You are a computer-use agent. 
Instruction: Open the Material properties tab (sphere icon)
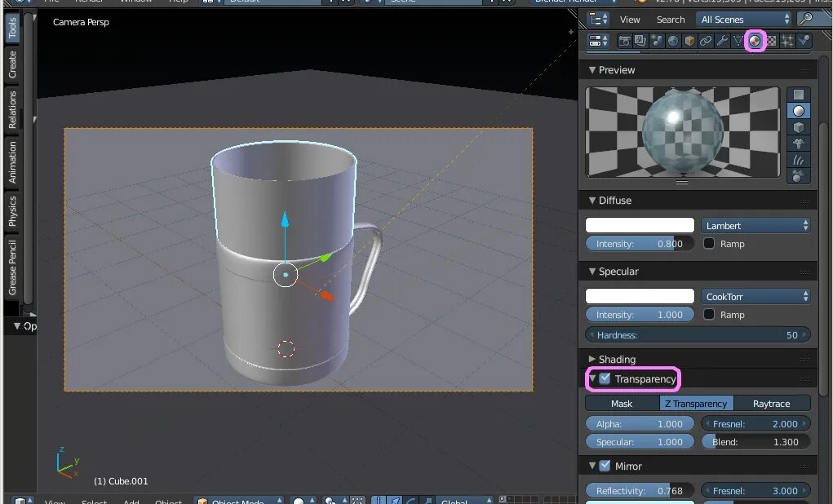click(x=755, y=41)
